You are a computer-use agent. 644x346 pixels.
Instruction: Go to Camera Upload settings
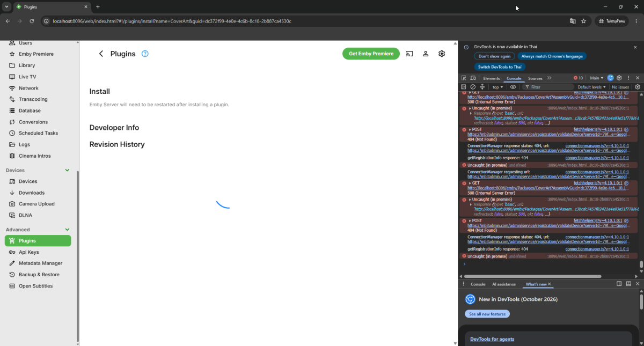click(x=38, y=204)
